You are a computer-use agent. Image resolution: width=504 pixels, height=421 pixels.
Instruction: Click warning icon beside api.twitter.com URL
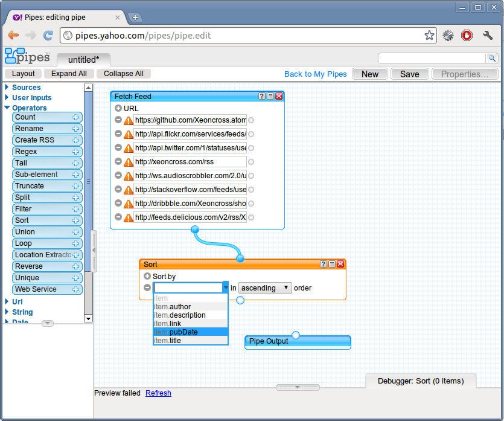(129, 148)
